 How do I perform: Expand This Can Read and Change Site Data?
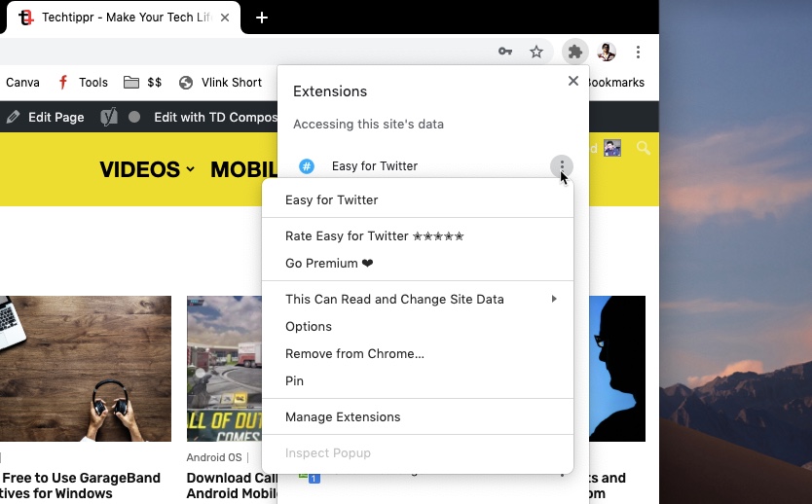pos(418,299)
